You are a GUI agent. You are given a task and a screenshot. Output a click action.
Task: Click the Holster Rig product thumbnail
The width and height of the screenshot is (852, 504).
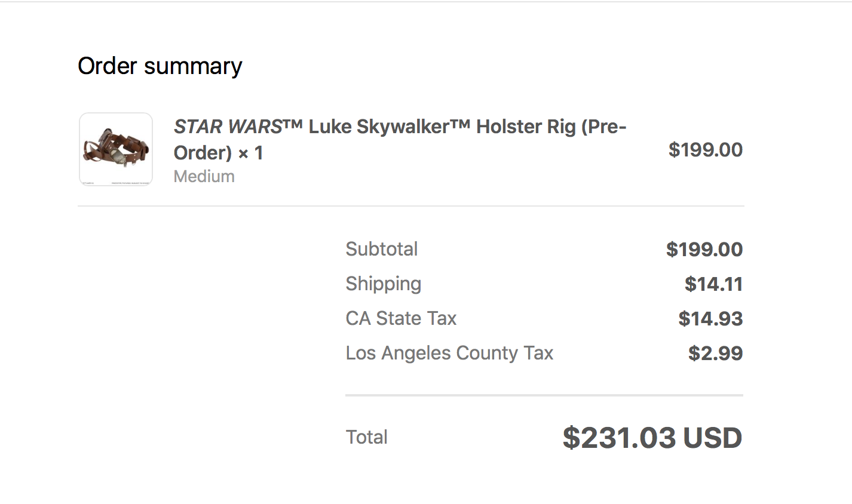pos(116,149)
